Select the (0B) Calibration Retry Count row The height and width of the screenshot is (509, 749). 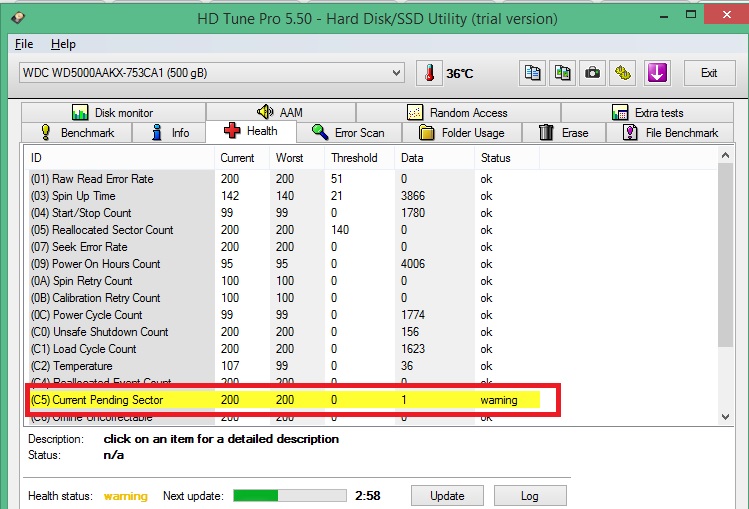pos(284,298)
